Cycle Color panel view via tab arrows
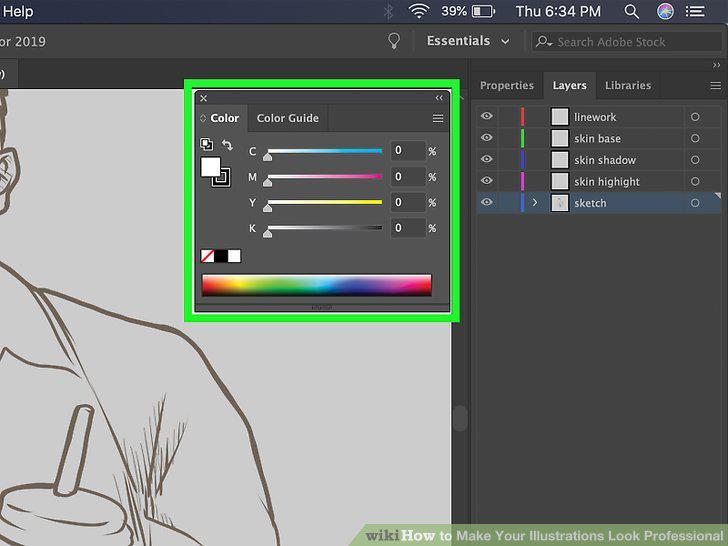 coord(203,118)
